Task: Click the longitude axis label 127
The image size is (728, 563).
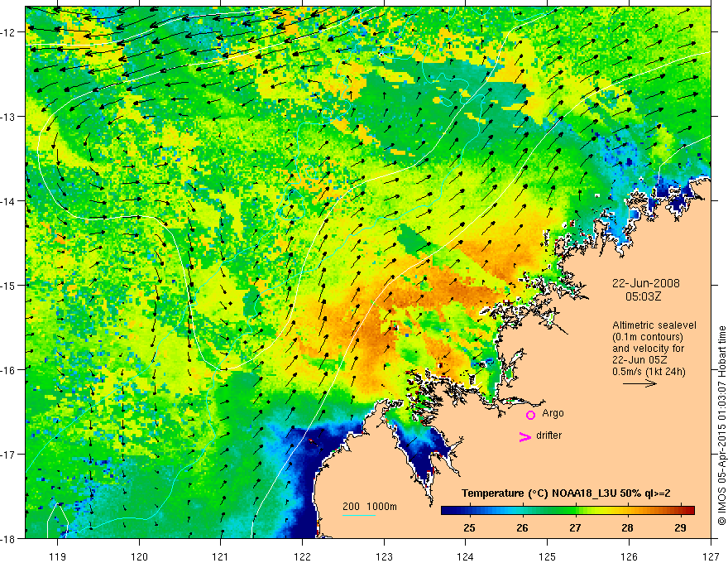Action: point(711,556)
